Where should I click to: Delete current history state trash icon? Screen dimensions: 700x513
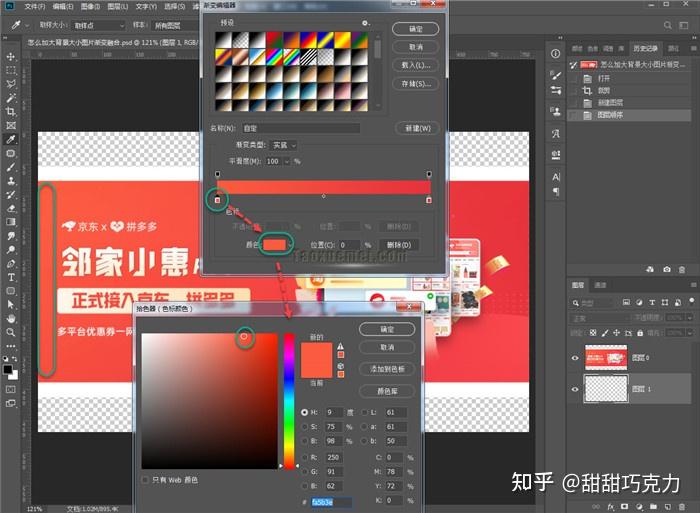[x=682, y=269]
